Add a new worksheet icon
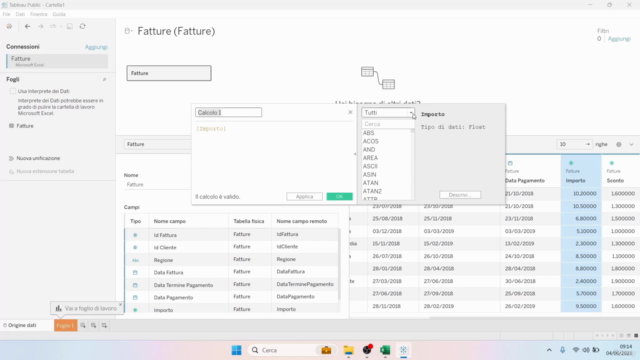 (x=83, y=325)
